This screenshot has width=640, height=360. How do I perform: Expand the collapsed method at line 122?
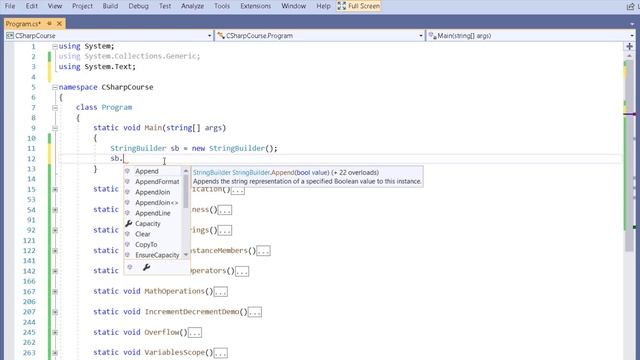pyautogui.click(x=55, y=251)
